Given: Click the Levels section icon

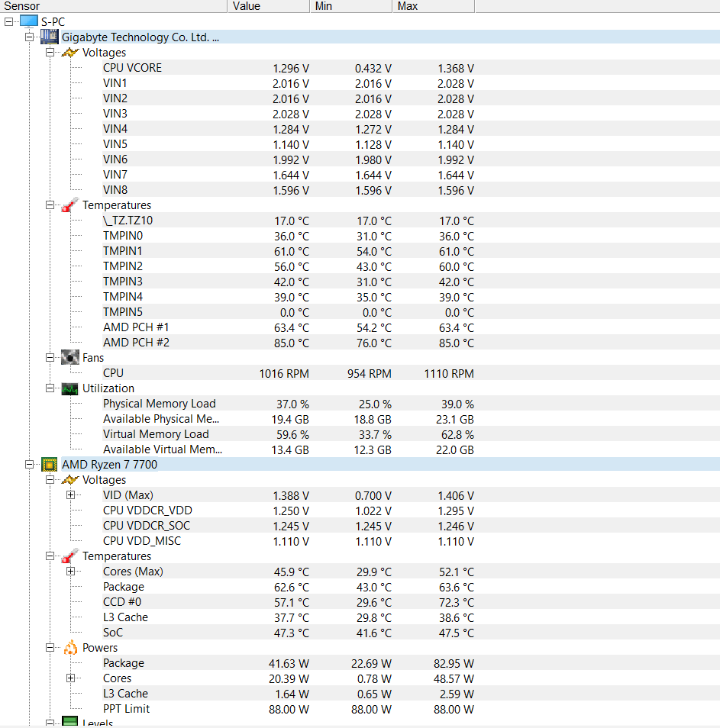Looking at the screenshot, I should coord(70,723).
